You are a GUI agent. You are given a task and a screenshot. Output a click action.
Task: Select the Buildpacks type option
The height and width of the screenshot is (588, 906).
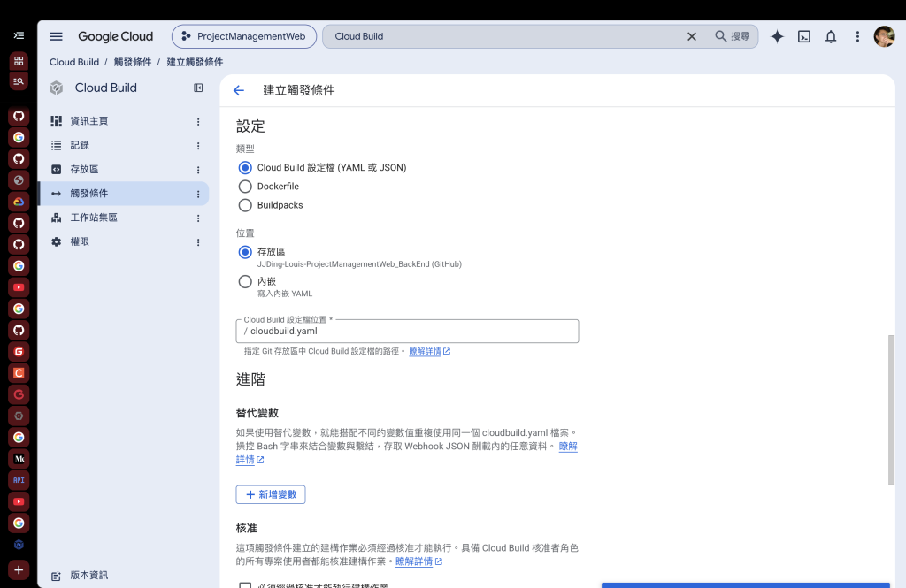click(245, 205)
